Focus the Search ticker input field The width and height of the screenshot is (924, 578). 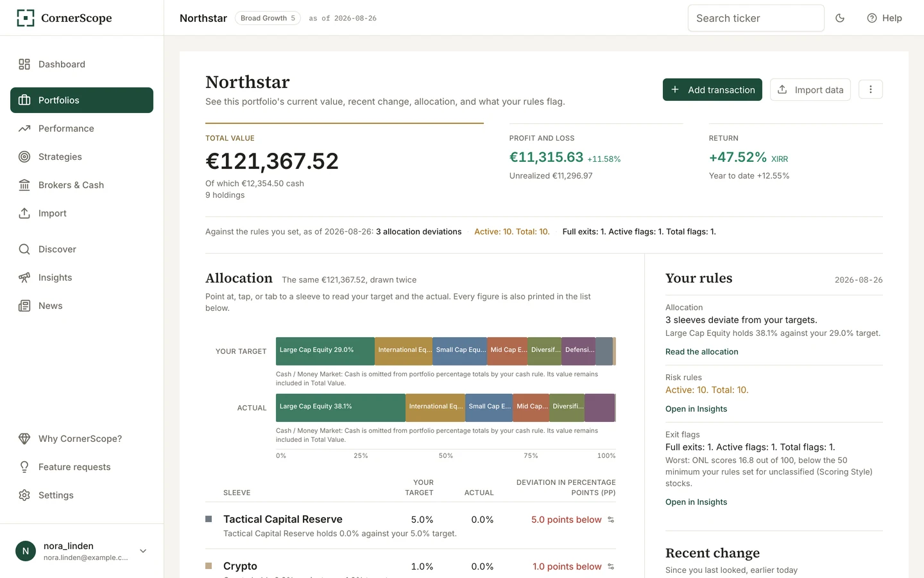[x=756, y=18]
